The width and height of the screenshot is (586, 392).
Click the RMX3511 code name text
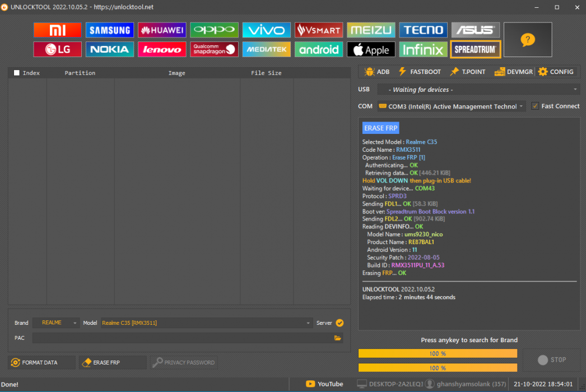[x=408, y=150]
